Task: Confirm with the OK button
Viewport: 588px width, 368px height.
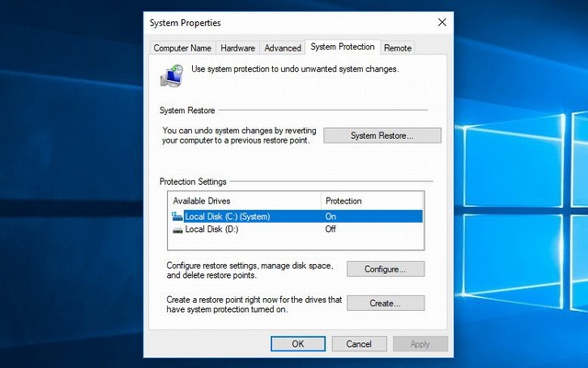Action: tap(298, 344)
